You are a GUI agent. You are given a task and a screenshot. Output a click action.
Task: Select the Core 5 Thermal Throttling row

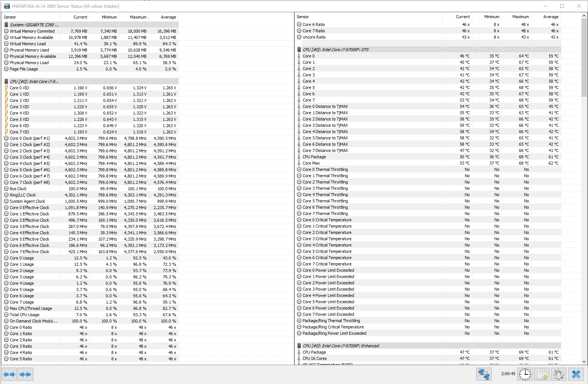pyautogui.click(x=428, y=201)
